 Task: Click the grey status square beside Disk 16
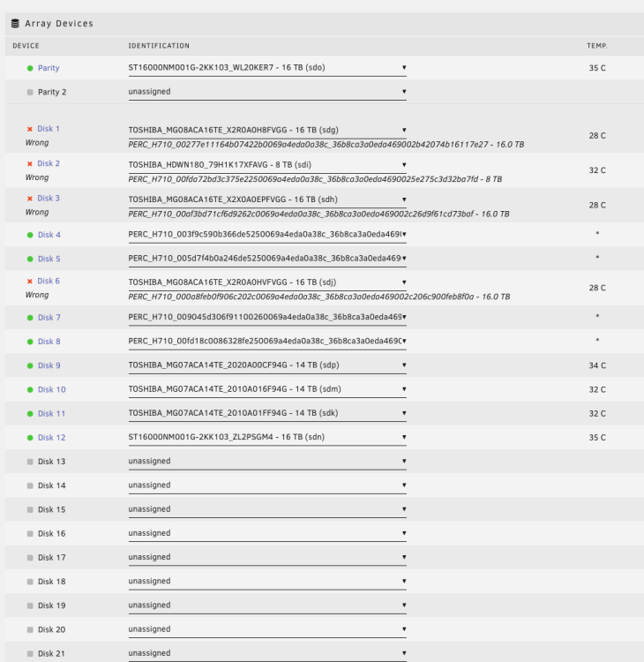(x=30, y=534)
